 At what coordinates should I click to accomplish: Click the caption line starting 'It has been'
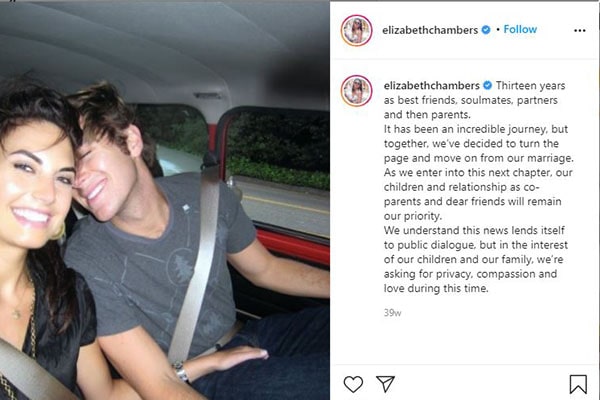click(x=476, y=129)
